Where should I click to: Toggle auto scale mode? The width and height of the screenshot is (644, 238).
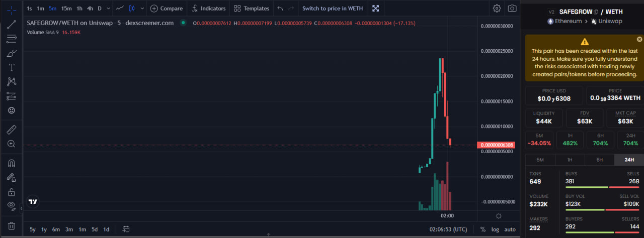click(x=510, y=229)
